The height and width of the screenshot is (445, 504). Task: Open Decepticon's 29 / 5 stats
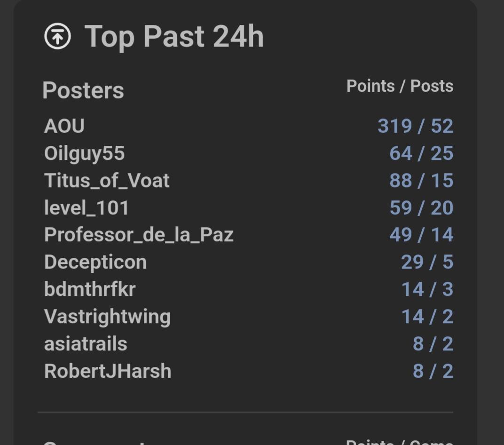pyautogui.click(x=427, y=262)
